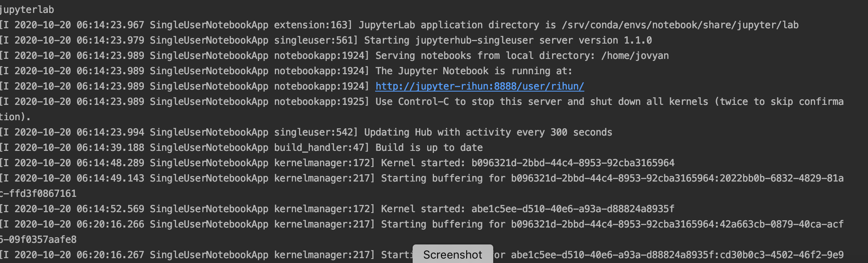Click the timestamp 06:14:48.289

[110, 163]
